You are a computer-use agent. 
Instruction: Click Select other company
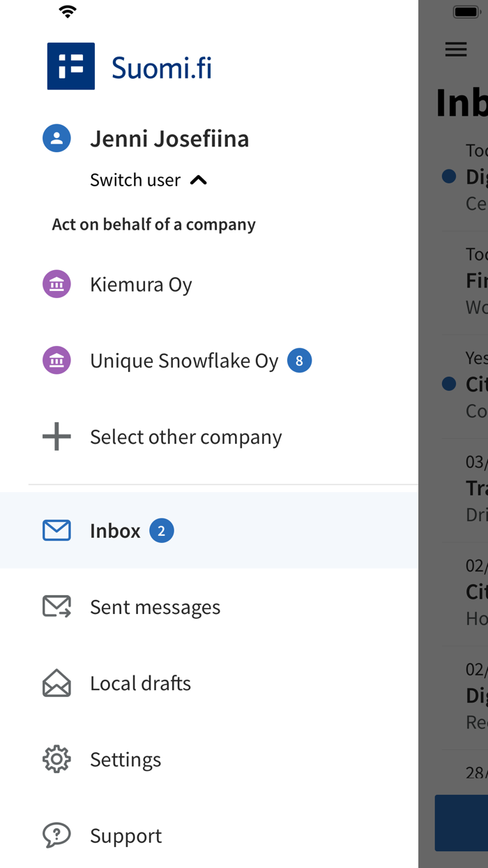click(x=185, y=436)
